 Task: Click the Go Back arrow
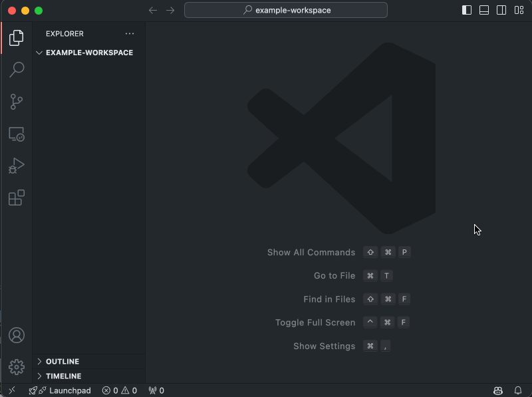(x=153, y=10)
